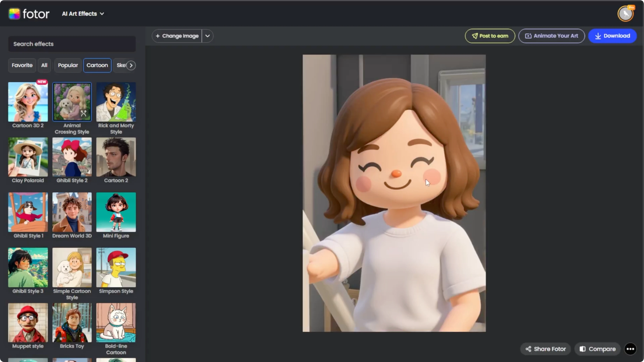Viewport: 644px width, 362px height.
Task: Choose the Rick and Morty Style effect
Action: (116, 102)
